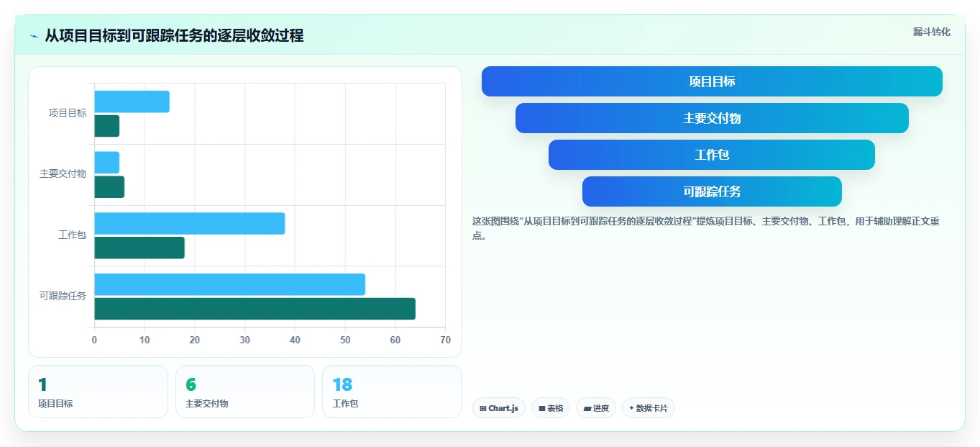
Task: Click the description paragraph starting 这张图围绕
Action: tap(705, 228)
